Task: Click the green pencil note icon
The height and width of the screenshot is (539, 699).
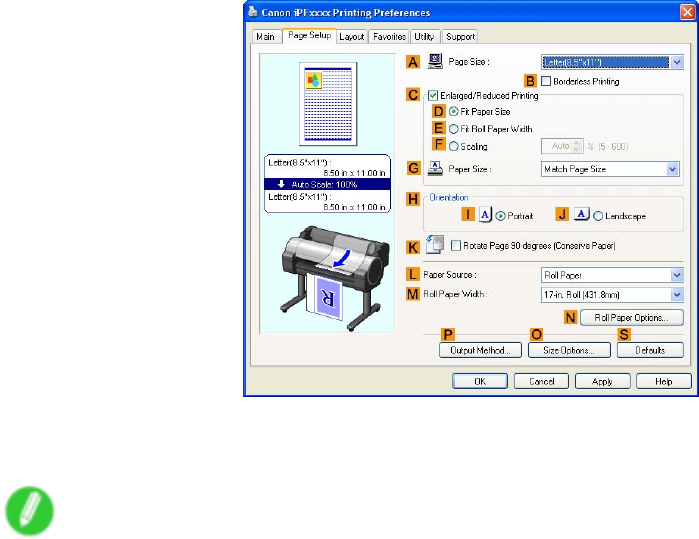Action: coord(29,511)
